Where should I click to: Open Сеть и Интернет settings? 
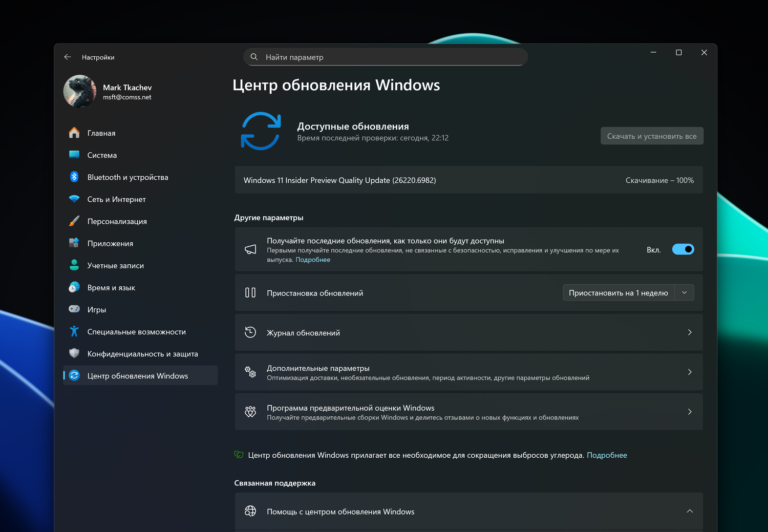point(74,199)
